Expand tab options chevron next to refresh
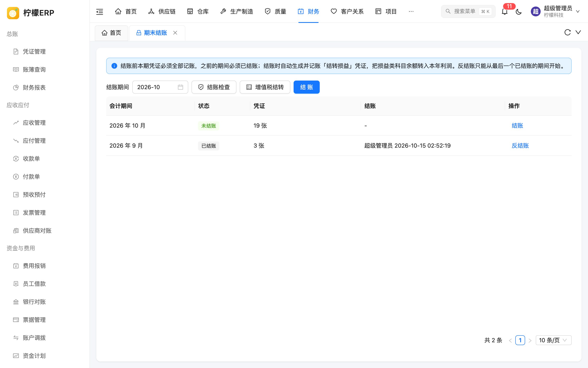This screenshot has width=588, height=368. point(578,32)
